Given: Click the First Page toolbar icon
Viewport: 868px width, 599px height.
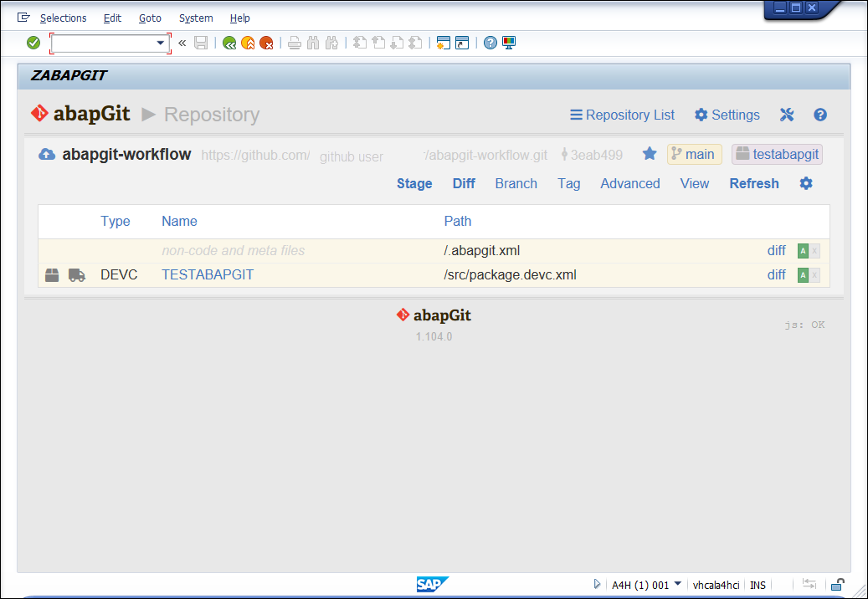Looking at the screenshot, I should click(360, 43).
